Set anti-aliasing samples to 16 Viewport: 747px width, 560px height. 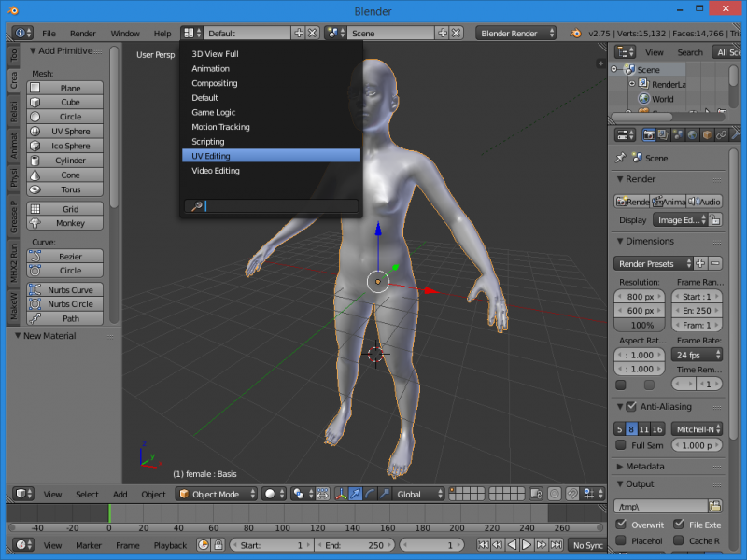[x=657, y=429]
